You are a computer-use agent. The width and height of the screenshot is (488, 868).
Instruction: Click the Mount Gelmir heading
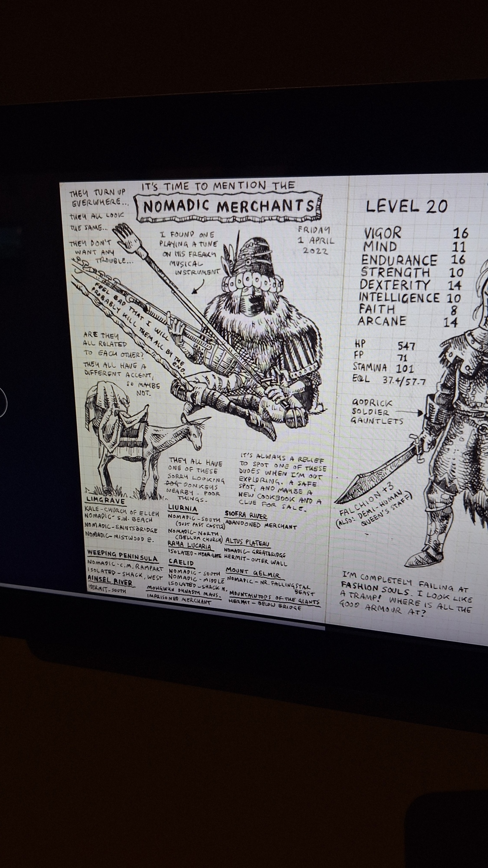(253, 570)
